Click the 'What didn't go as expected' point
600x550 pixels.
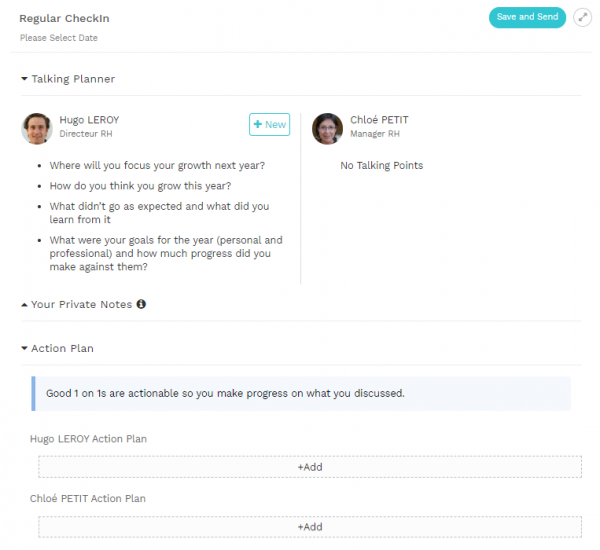pos(159,213)
